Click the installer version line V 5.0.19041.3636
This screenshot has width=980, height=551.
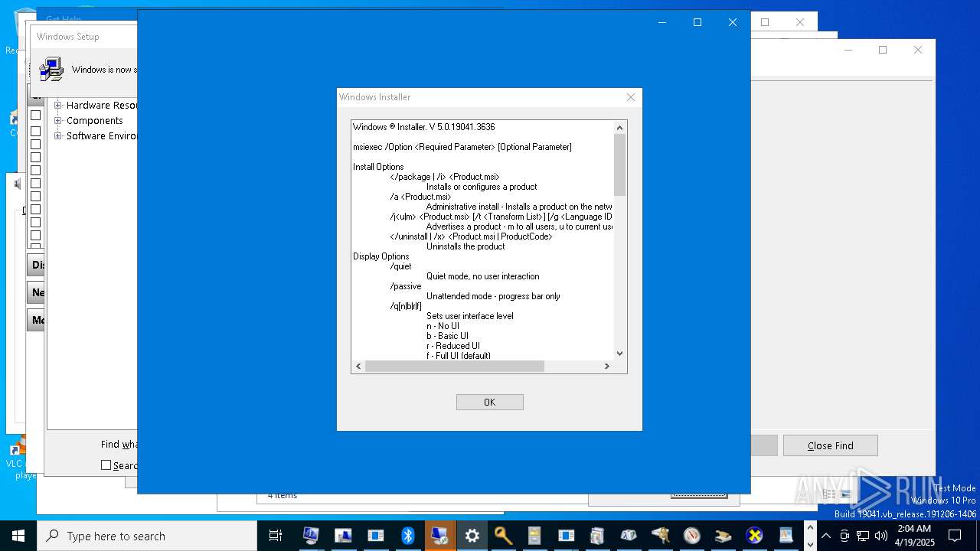click(x=424, y=127)
